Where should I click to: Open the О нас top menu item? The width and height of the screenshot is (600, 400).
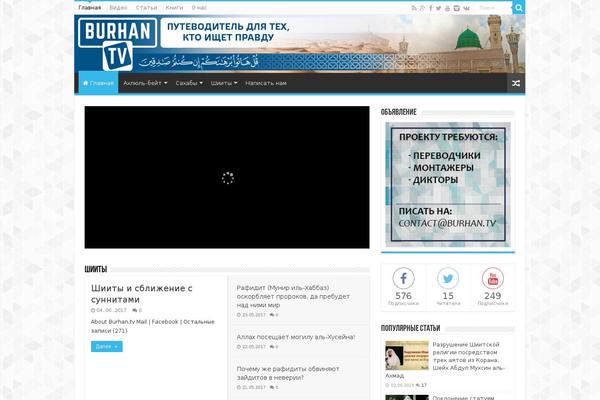[199, 7]
